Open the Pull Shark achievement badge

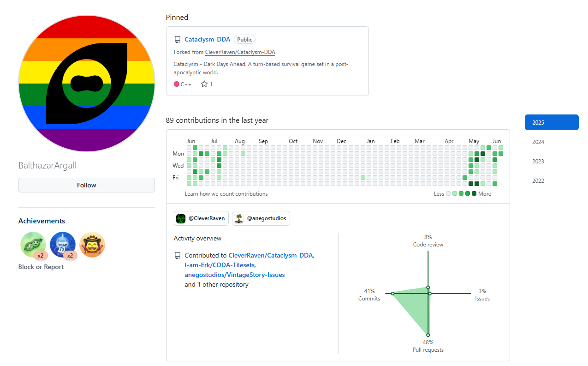tap(63, 245)
